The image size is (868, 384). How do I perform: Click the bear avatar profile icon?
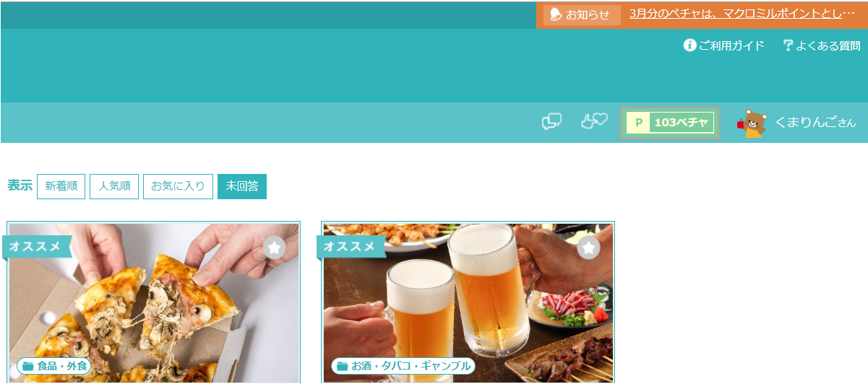tap(752, 123)
